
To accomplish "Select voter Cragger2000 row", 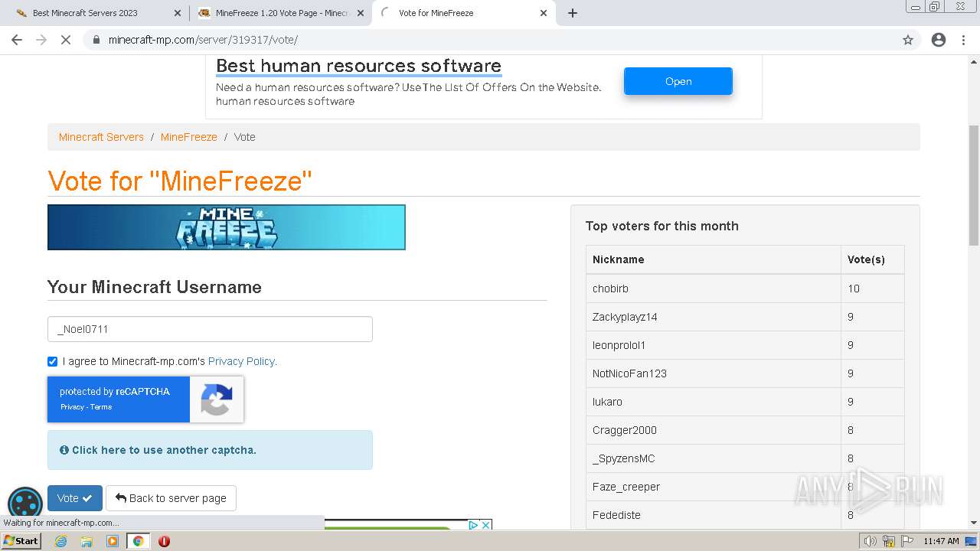I will [745, 430].
